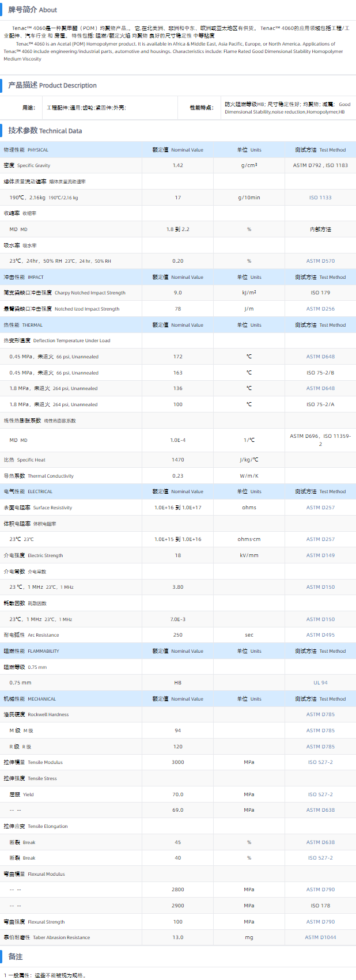356x980 pixels.
Task: Open ASTM D790 link for Flexural Strength
Action: coord(320,922)
